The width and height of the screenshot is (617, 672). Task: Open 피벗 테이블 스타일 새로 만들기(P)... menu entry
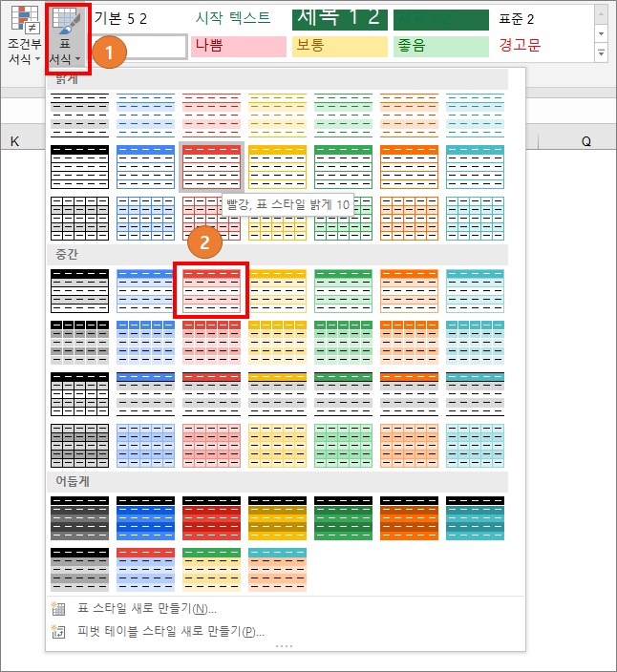pyautogui.click(x=285, y=631)
